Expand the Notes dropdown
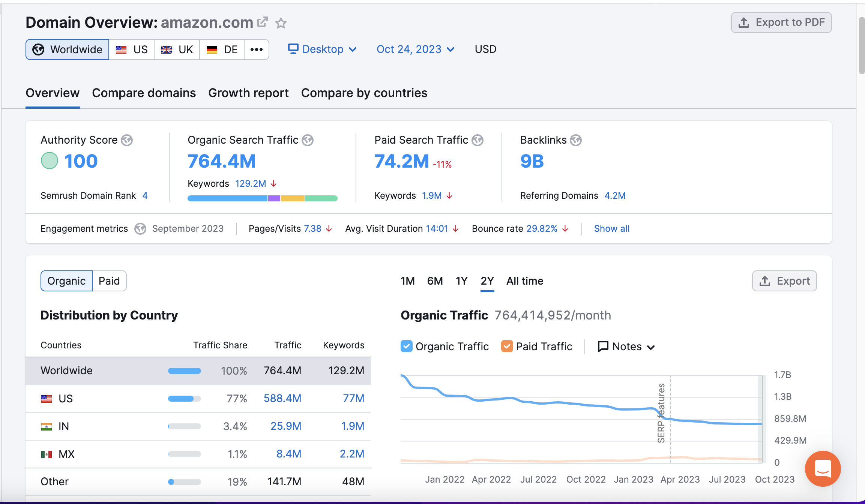The height and width of the screenshot is (504, 865). tap(626, 346)
